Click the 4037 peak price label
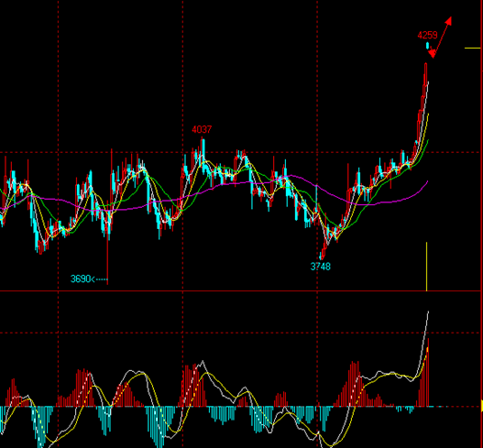 click(202, 129)
